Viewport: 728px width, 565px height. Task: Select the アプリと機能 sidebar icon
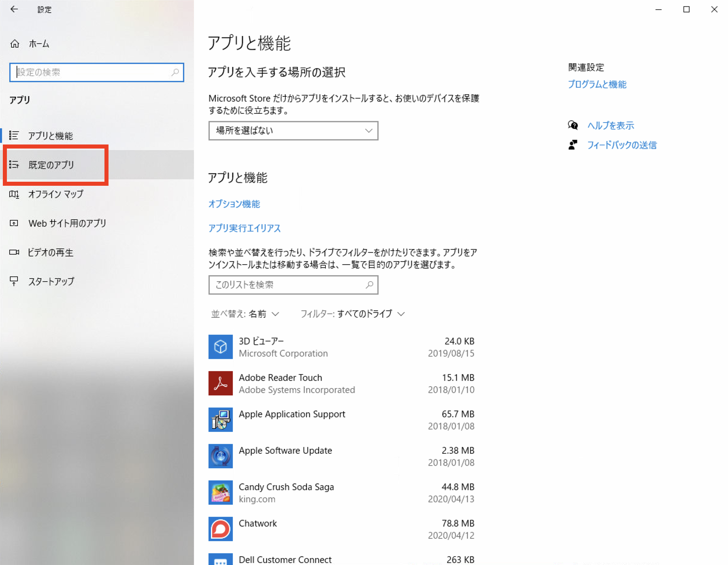coord(14,136)
